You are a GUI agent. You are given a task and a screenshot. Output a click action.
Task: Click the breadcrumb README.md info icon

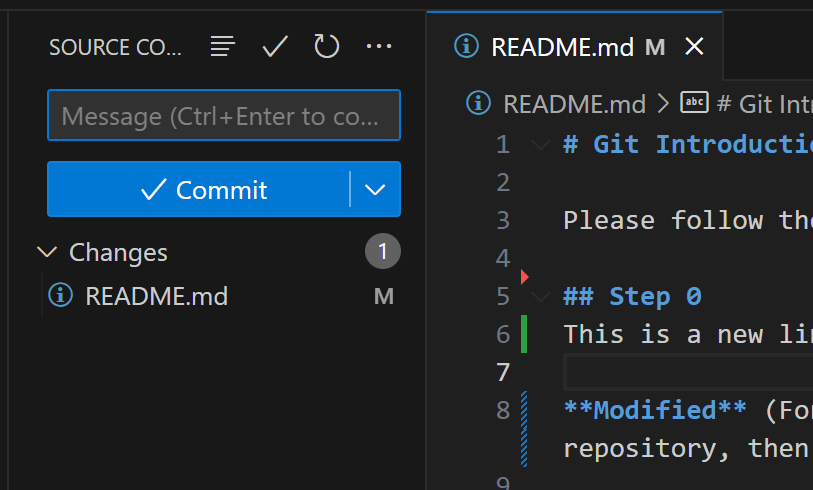[x=478, y=103]
